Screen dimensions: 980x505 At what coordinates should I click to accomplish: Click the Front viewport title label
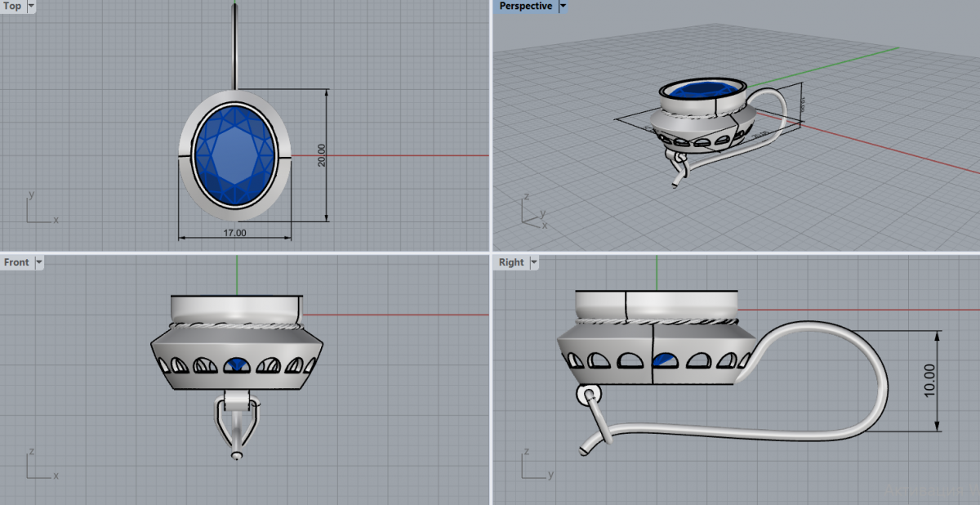pos(16,262)
